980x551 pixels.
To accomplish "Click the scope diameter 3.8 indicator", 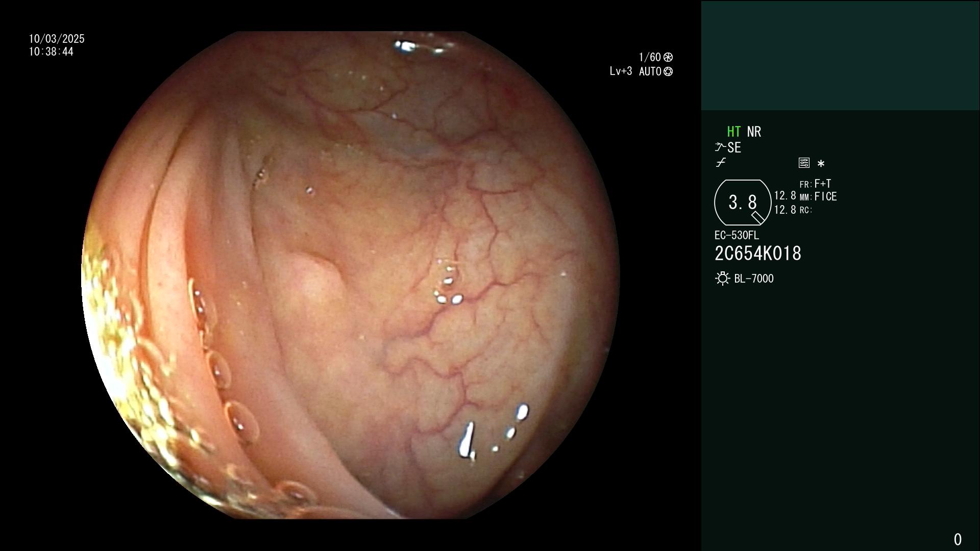I will (x=743, y=203).
